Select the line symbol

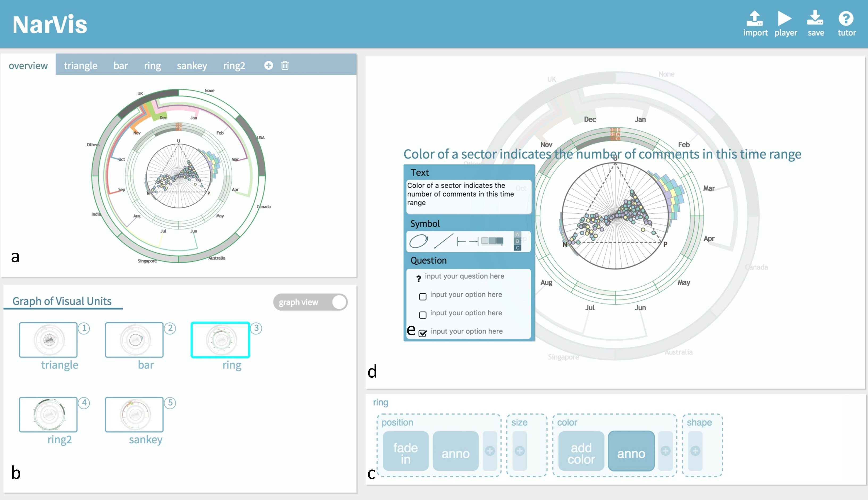(443, 241)
